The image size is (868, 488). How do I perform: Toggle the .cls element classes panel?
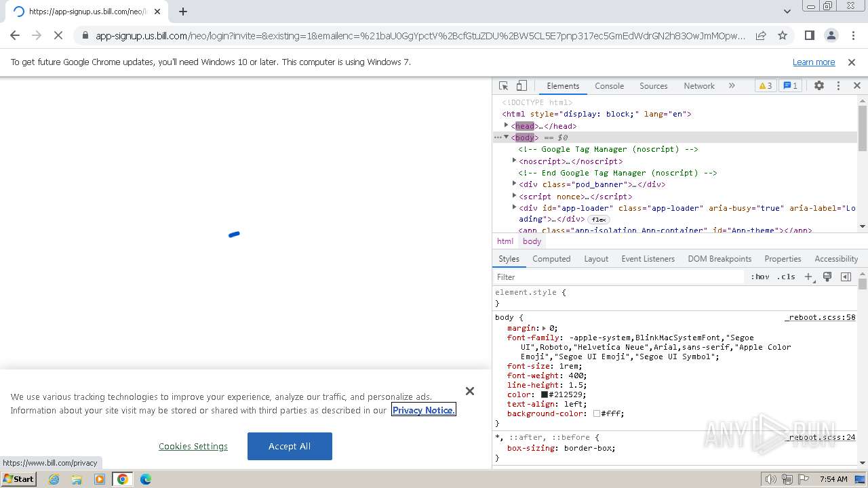tap(786, 277)
